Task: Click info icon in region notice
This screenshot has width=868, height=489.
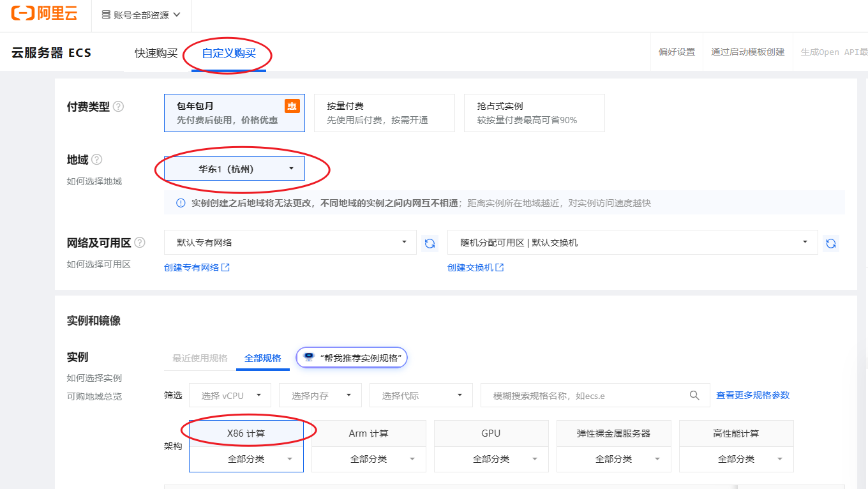Action: coord(181,203)
